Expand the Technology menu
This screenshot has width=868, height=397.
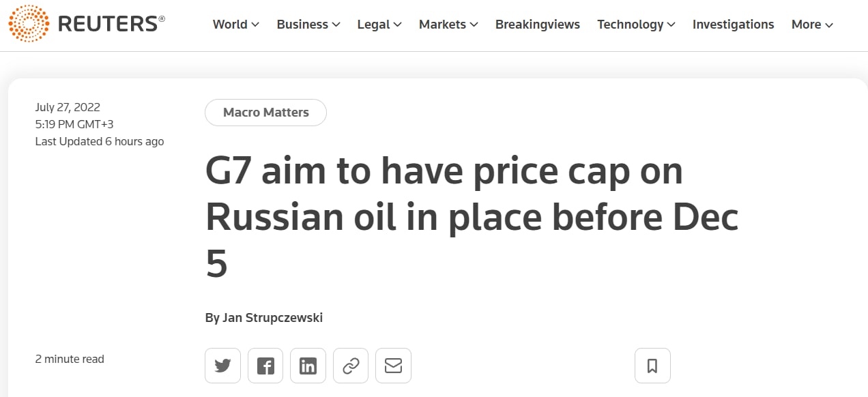(x=636, y=25)
